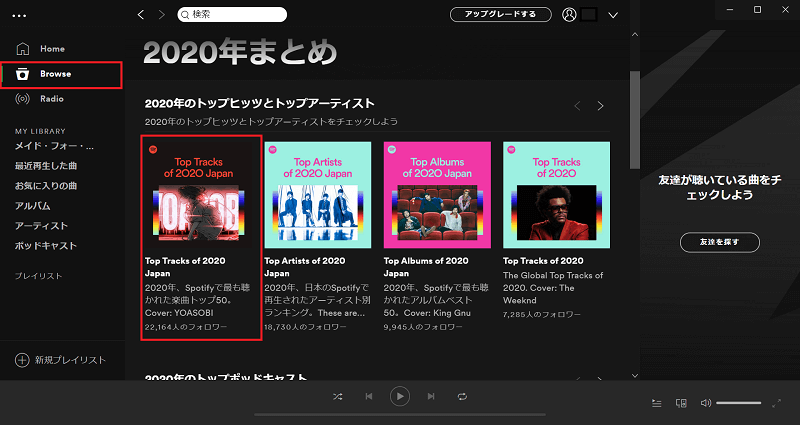The width and height of the screenshot is (800, 425).
Task: Go forward with the right arrow
Action: click(x=162, y=15)
